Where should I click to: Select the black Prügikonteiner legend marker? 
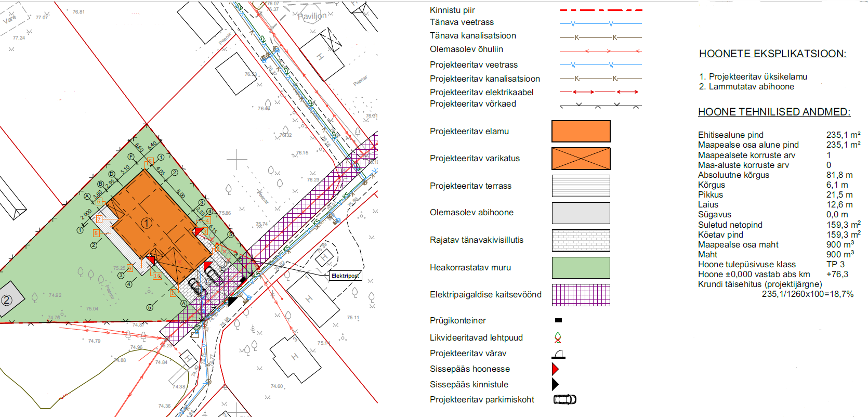[x=558, y=320]
